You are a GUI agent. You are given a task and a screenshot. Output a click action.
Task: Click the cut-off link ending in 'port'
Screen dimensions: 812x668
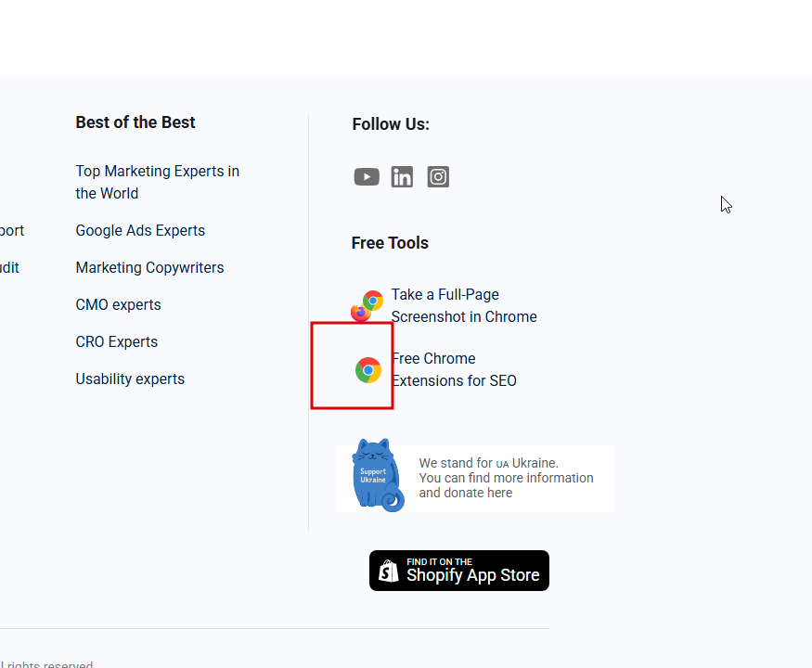12,230
